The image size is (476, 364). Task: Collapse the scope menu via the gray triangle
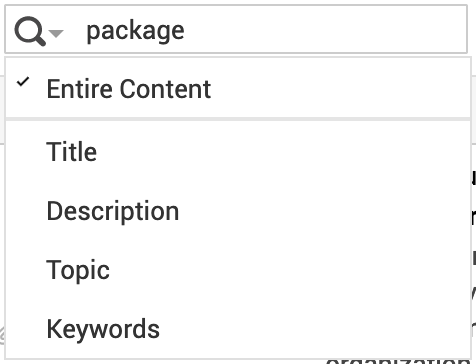tap(56, 33)
